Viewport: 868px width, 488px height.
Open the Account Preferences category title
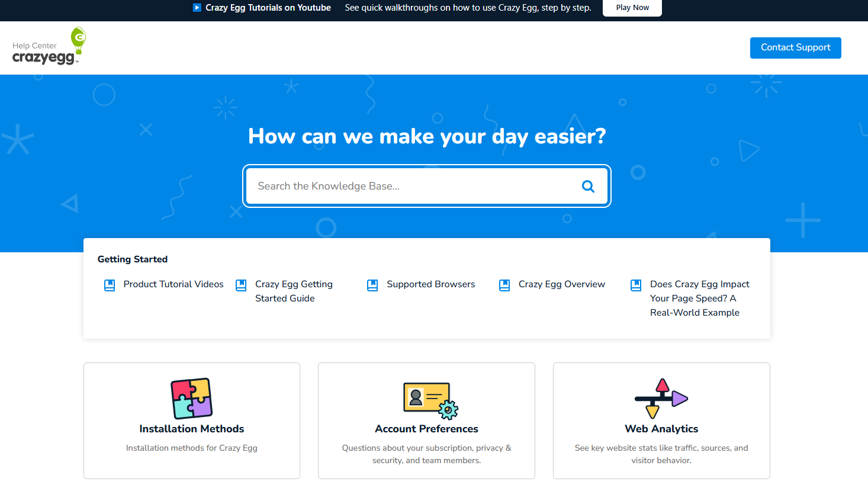click(x=426, y=429)
